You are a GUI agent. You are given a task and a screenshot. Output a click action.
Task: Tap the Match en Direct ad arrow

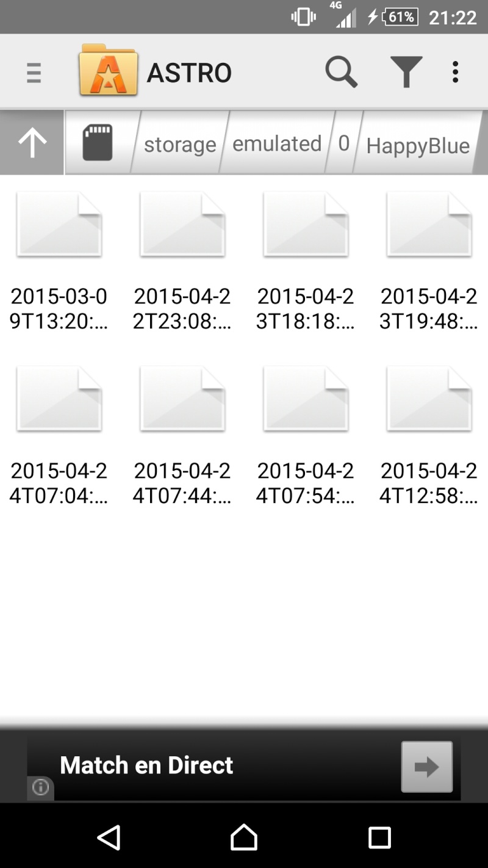427,767
